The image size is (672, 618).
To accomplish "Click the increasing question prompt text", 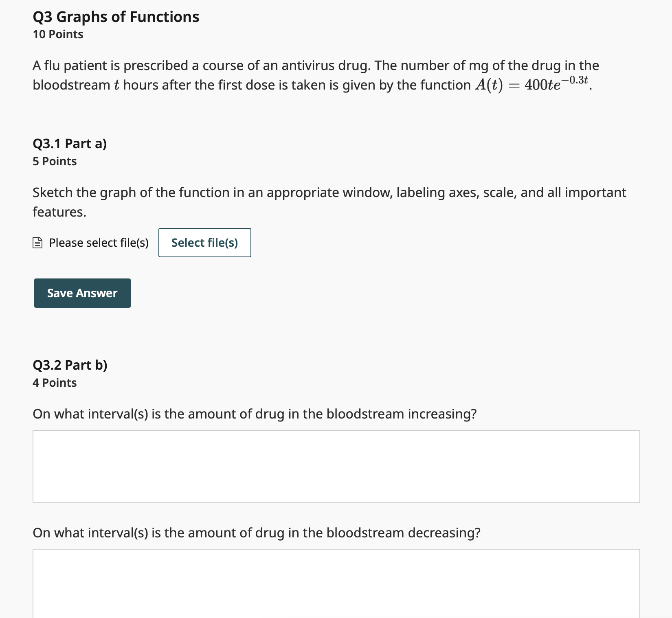I will pyautogui.click(x=255, y=414).
